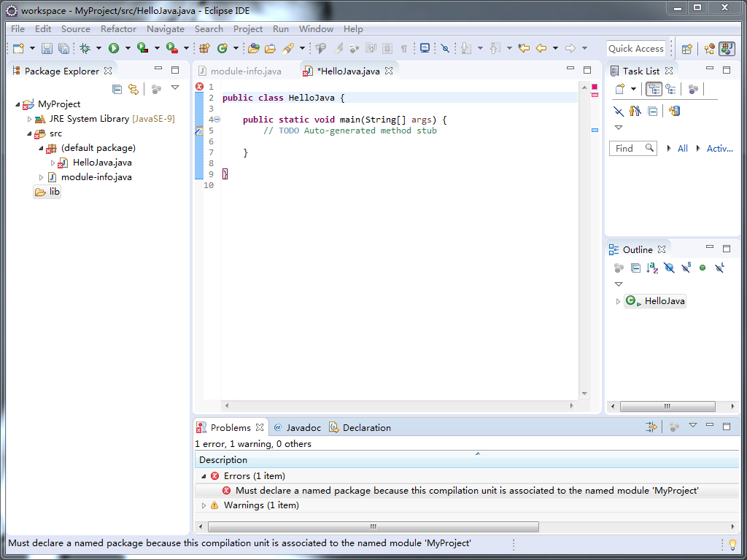Open the Project menu
747x560 pixels.
click(x=248, y=29)
